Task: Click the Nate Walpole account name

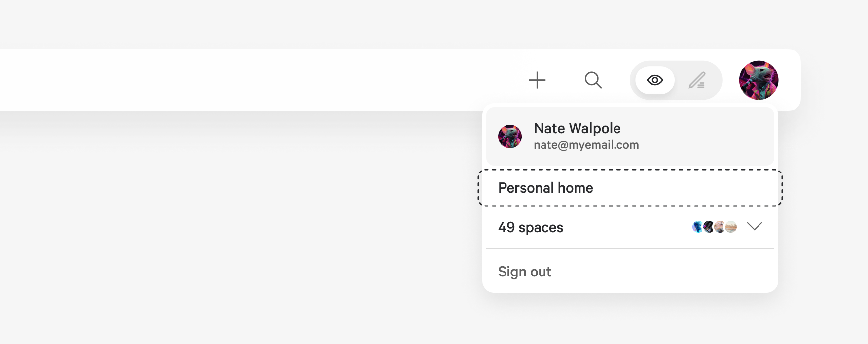Action: pyautogui.click(x=577, y=128)
